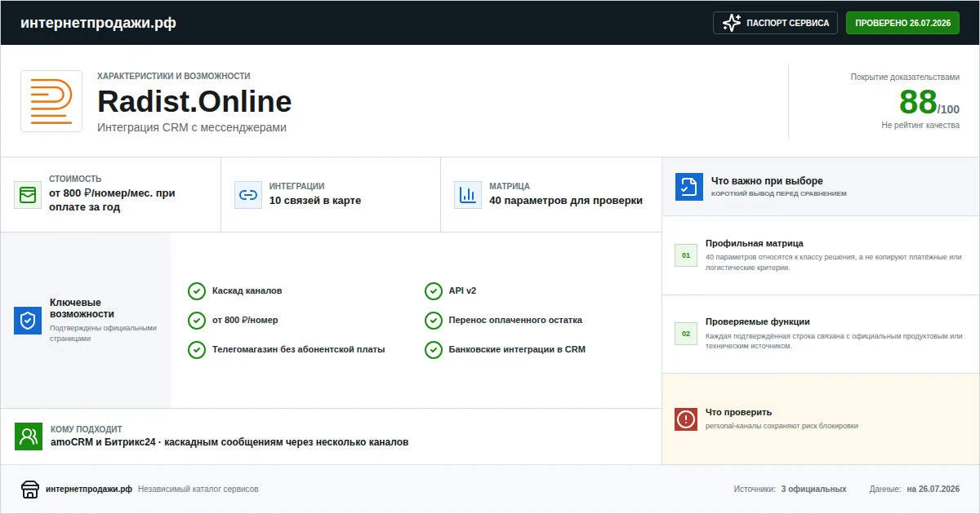Click the 02 number badge
This screenshot has width=980, height=514.
686,334
